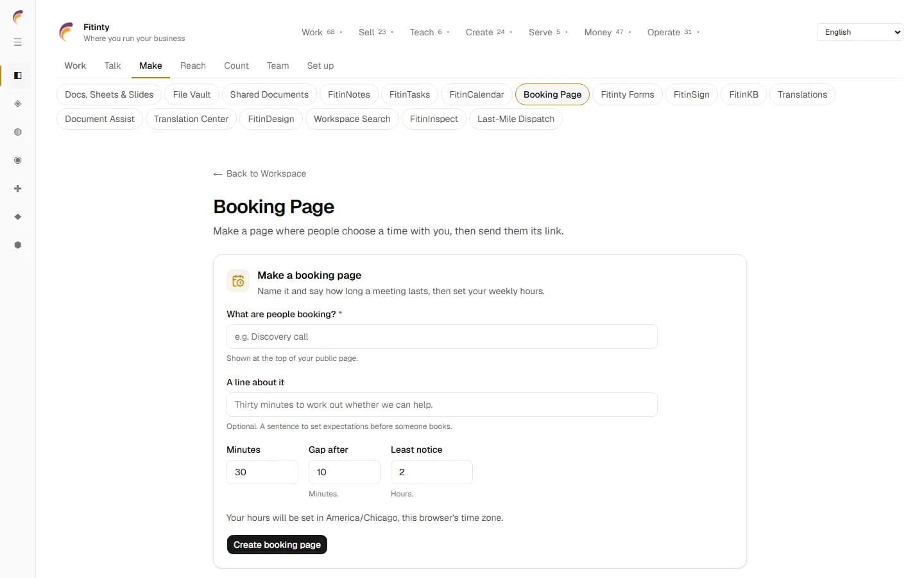Select the Make tab

(x=151, y=66)
